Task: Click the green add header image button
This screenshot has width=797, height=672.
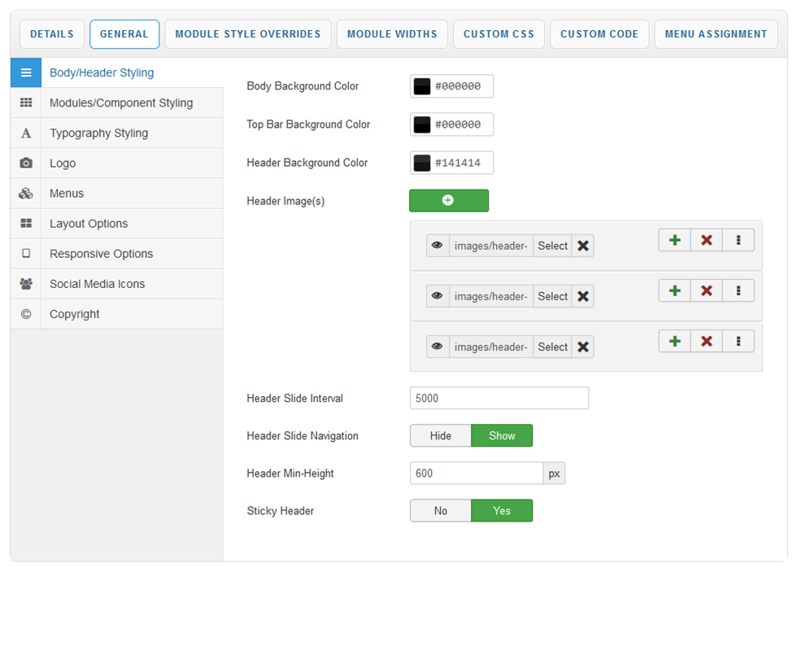Action: (x=448, y=201)
